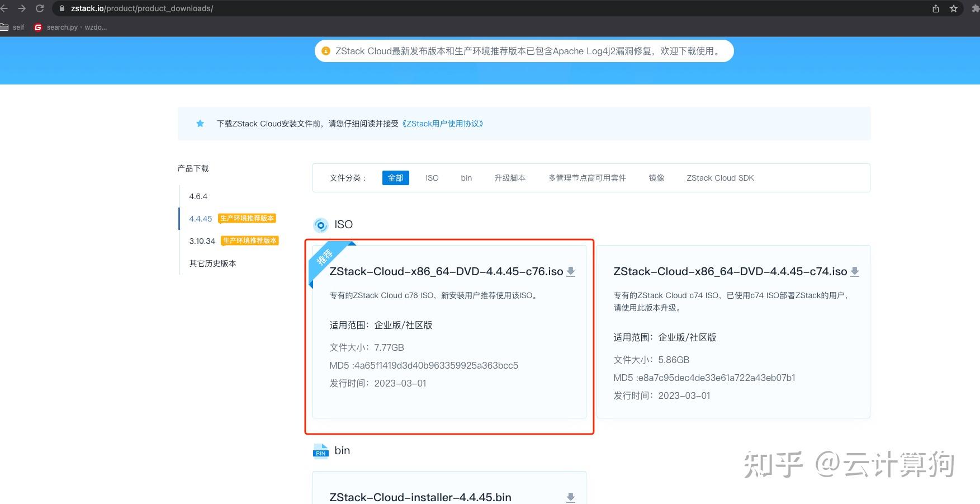Select the 多管理节点高可用套件 filter
Image resolution: width=980 pixels, height=504 pixels.
[x=587, y=178]
